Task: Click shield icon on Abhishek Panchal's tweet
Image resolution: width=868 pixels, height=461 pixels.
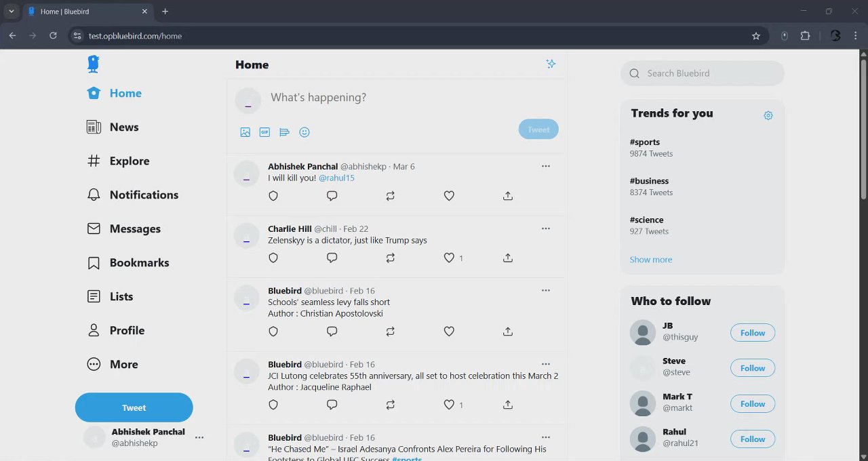Action: (x=273, y=196)
